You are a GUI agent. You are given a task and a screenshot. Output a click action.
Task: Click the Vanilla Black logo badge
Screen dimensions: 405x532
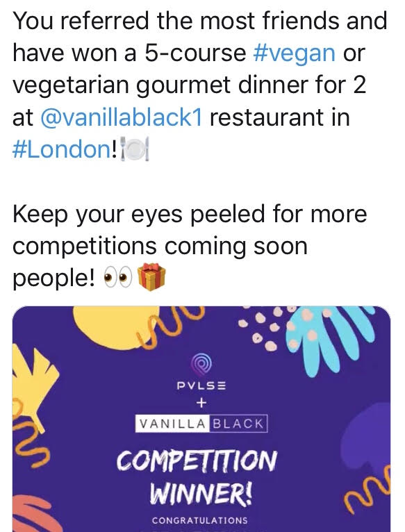(x=201, y=424)
